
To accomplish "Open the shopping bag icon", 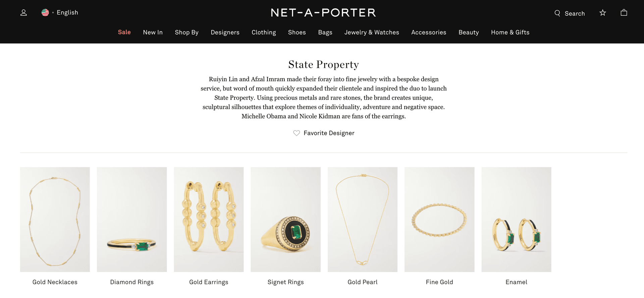I will 624,13.
